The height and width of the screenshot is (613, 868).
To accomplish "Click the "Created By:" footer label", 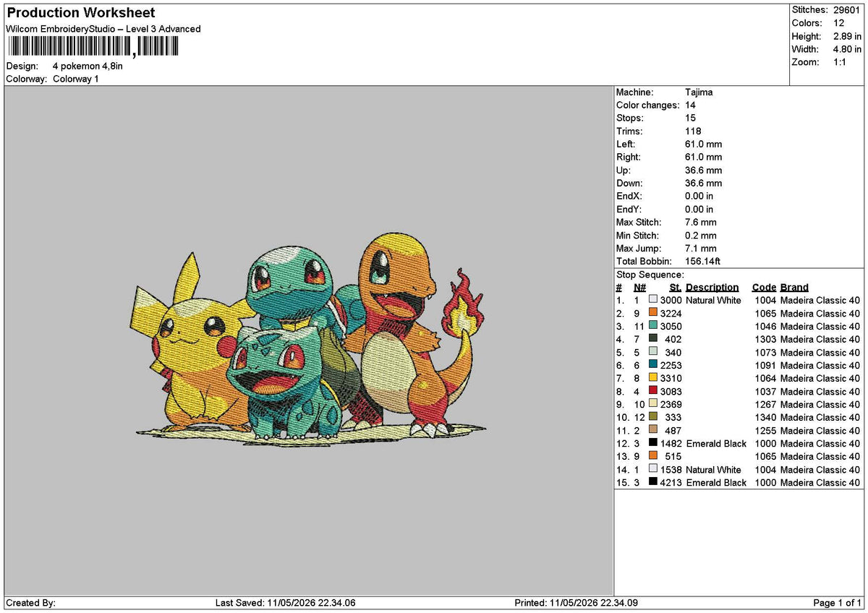I will click(x=30, y=603).
